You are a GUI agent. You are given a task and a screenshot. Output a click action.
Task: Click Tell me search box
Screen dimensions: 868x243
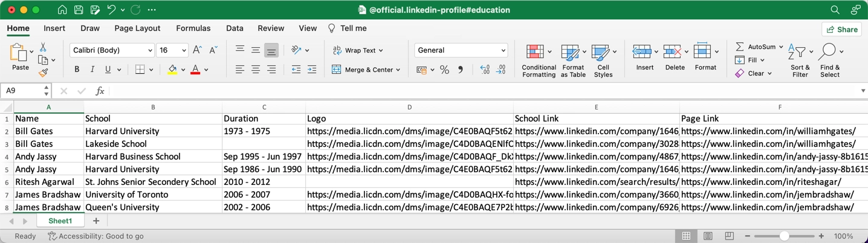point(348,28)
